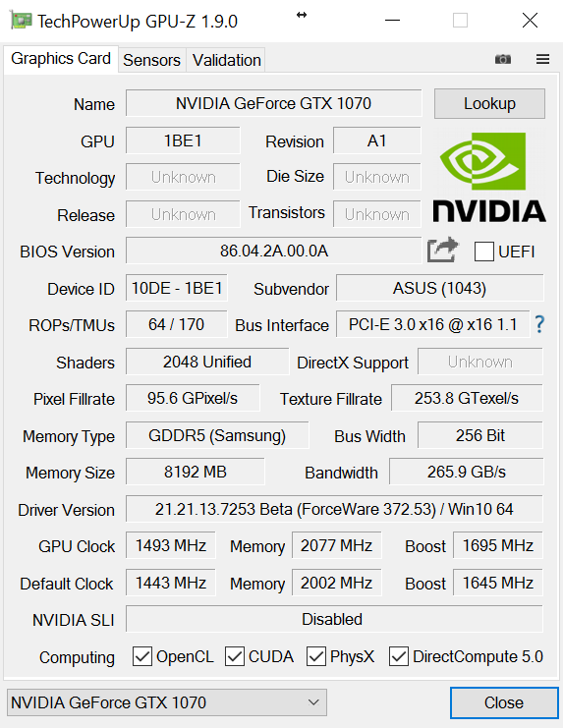Screen dimensions: 563x728
Task: Click the BIOS Version field
Action: tap(274, 251)
